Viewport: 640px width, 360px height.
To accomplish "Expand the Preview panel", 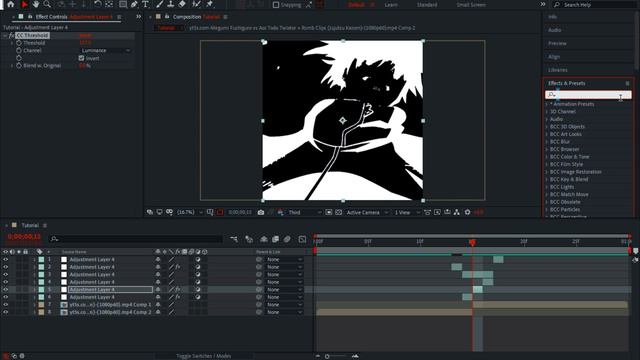I will [x=557, y=43].
